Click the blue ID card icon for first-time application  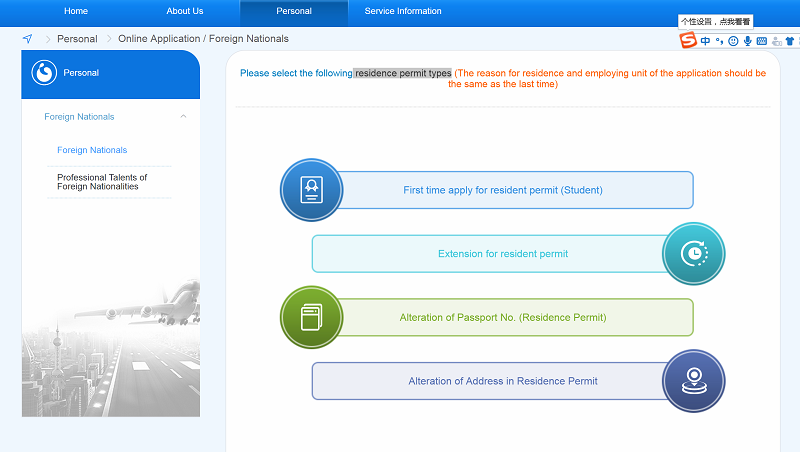311,190
